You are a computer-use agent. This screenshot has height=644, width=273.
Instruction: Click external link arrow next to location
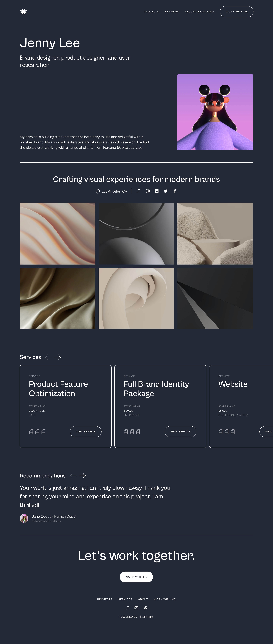click(139, 191)
